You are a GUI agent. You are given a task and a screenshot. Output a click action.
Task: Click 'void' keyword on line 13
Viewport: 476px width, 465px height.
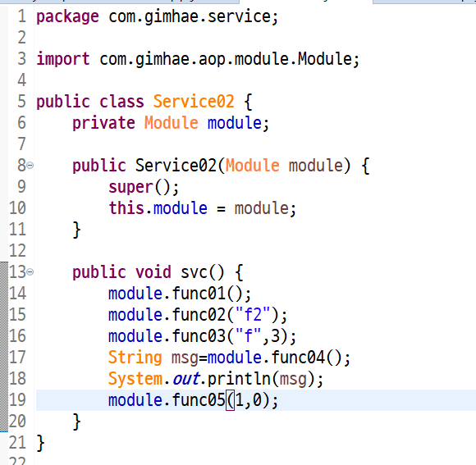coord(153,271)
